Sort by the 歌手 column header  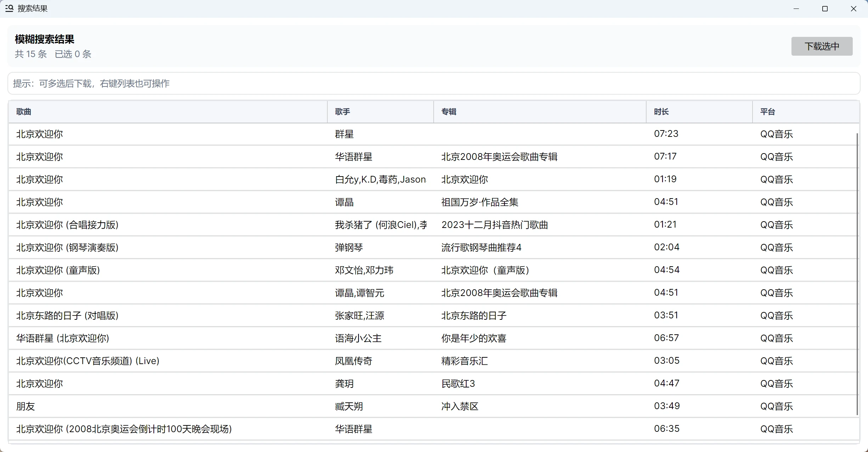381,112
